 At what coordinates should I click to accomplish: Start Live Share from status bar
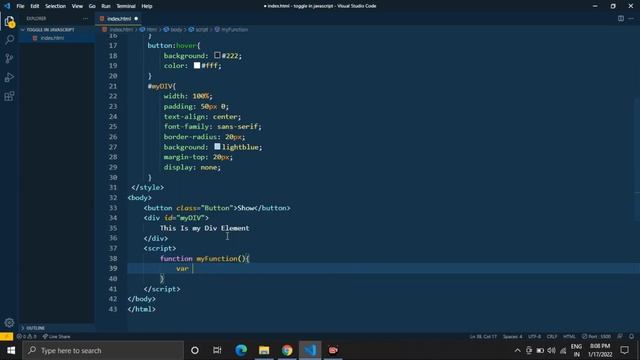click(x=56, y=336)
